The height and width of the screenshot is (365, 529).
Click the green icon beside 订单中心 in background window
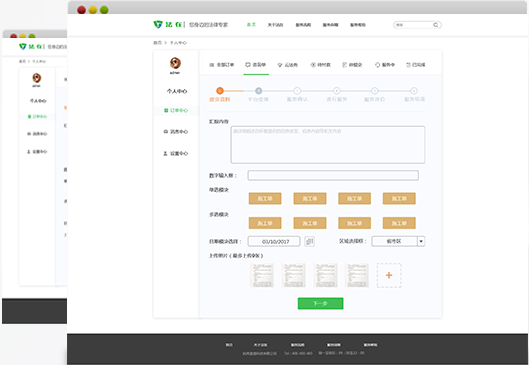click(x=29, y=117)
